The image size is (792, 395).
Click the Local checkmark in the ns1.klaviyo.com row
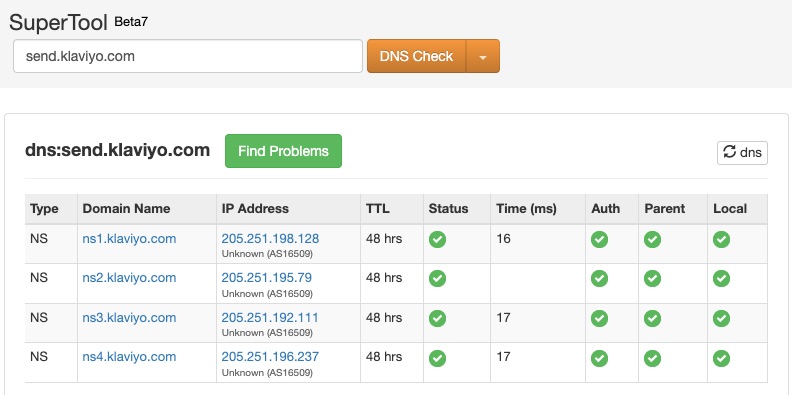[x=721, y=239]
